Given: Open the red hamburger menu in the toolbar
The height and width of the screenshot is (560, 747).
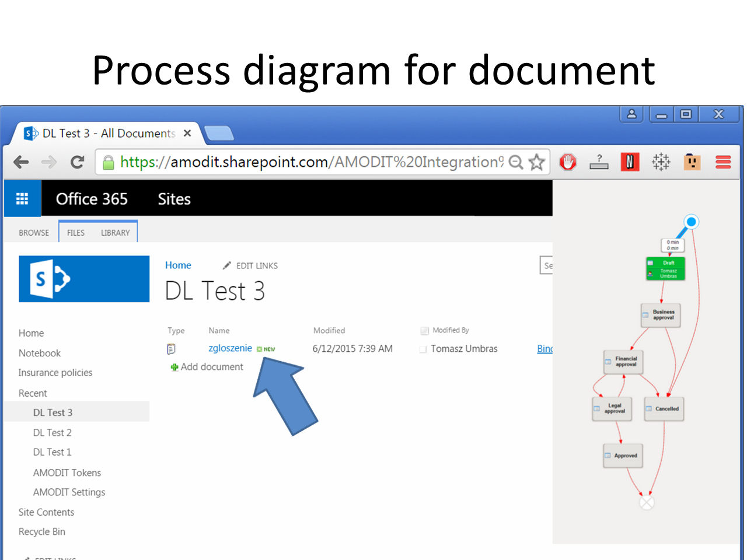Looking at the screenshot, I should (x=723, y=162).
